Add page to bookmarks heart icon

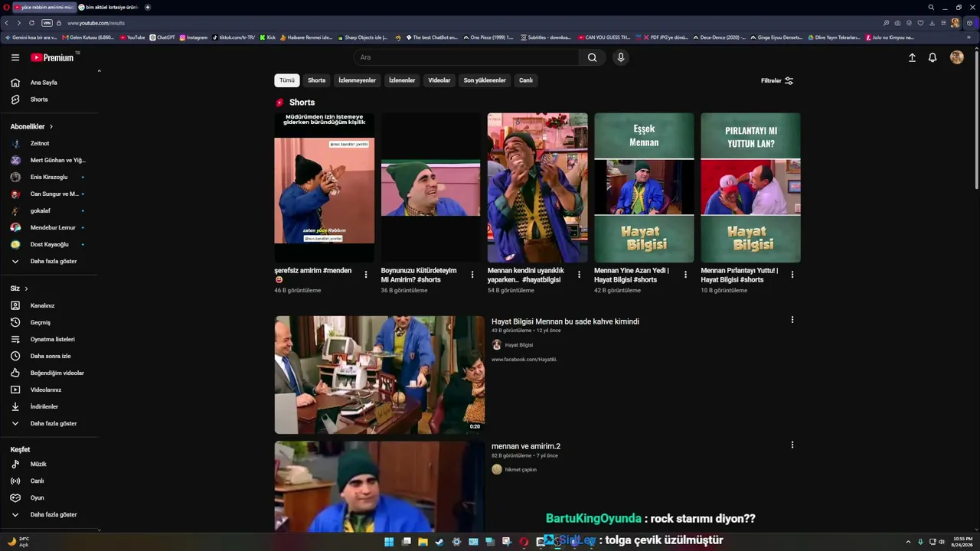coord(920,23)
